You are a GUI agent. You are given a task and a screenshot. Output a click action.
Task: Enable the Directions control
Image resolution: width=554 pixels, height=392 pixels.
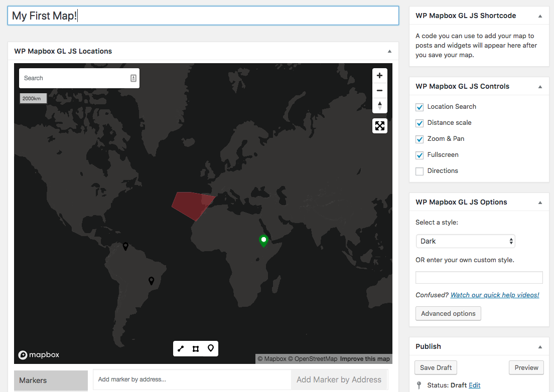coord(419,171)
